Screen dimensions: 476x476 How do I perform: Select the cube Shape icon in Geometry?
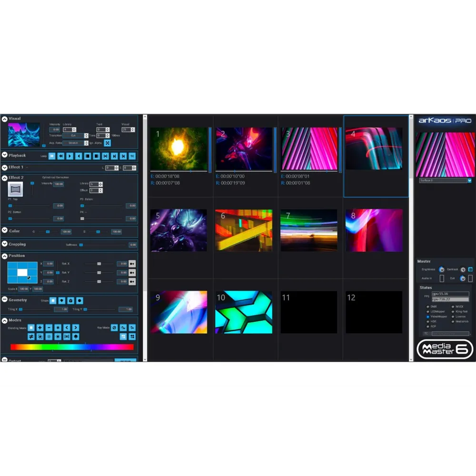71,300
